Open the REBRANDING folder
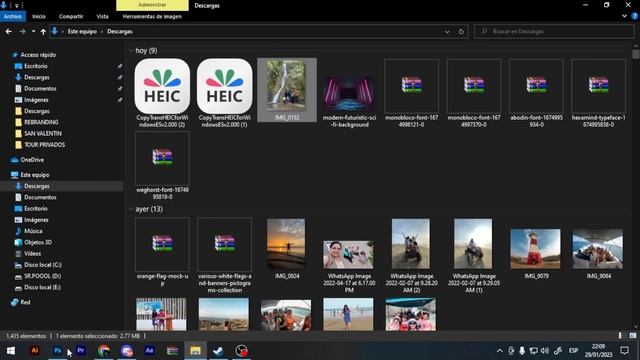The image size is (640, 360). point(41,122)
